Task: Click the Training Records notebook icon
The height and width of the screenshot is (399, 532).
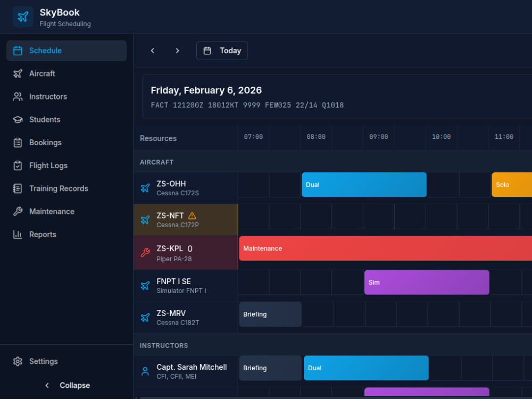Action: pos(18,189)
